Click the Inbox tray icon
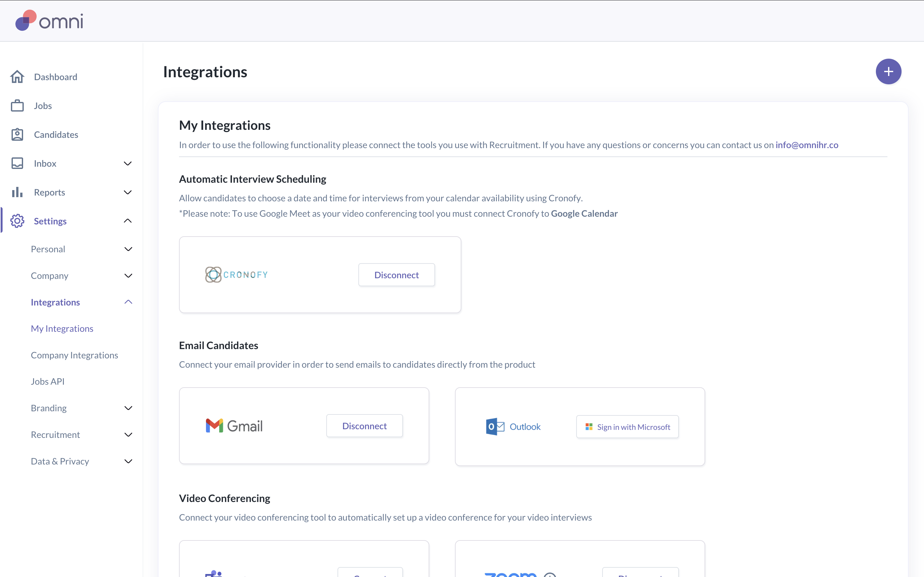The width and height of the screenshot is (924, 577). point(17,163)
